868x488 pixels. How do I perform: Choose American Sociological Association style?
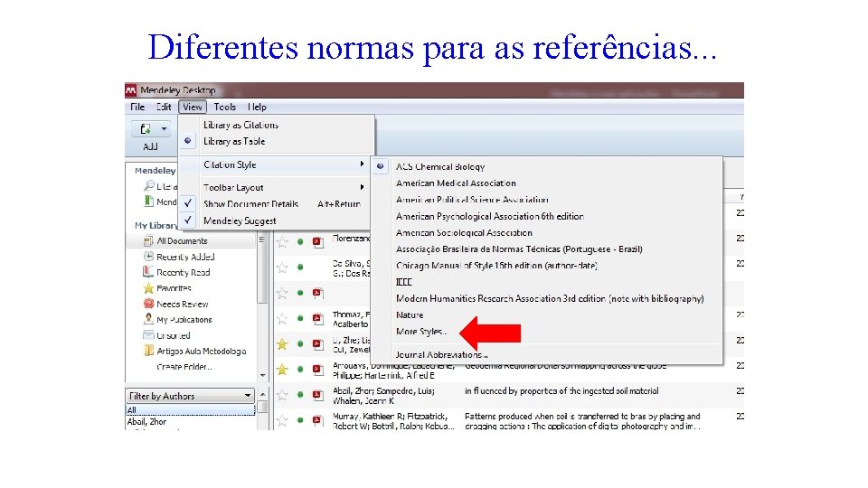pos(464,233)
